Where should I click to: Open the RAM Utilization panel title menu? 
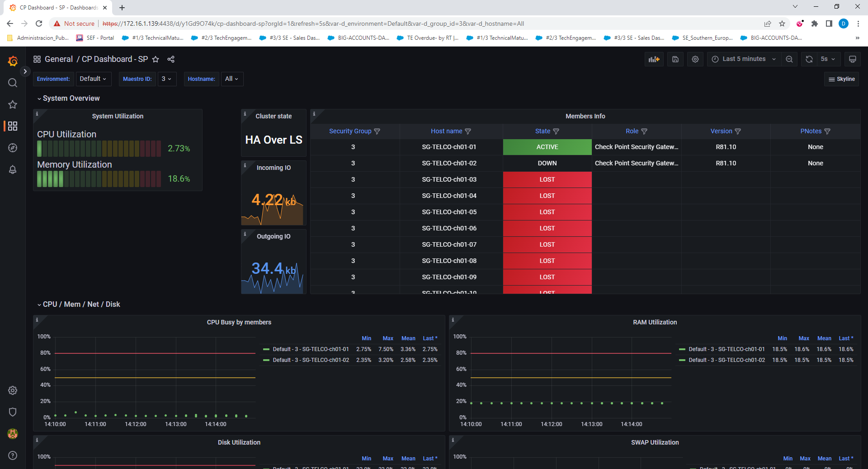[x=655, y=322]
